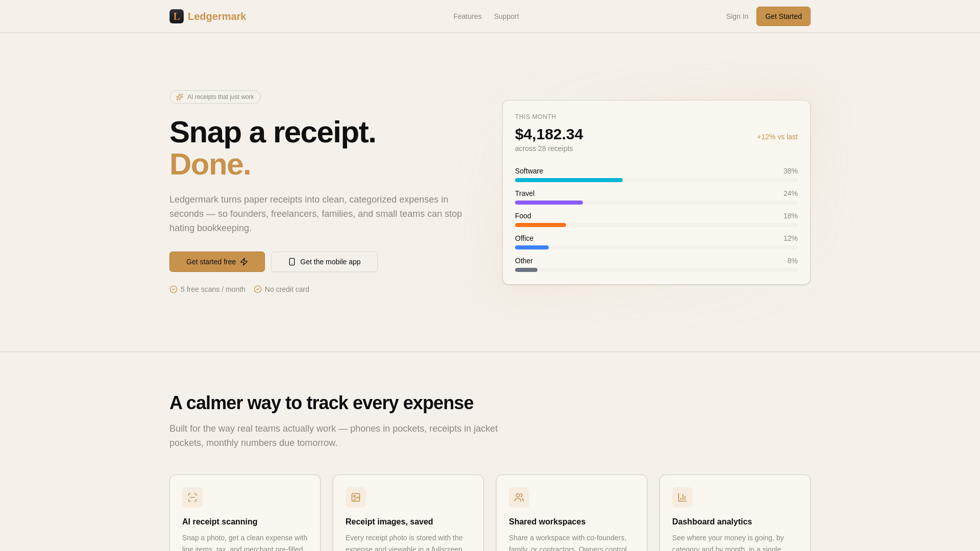Click the sparkle icon in AI receipts badge
This screenshot has width=980, height=551.
pos(180,97)
